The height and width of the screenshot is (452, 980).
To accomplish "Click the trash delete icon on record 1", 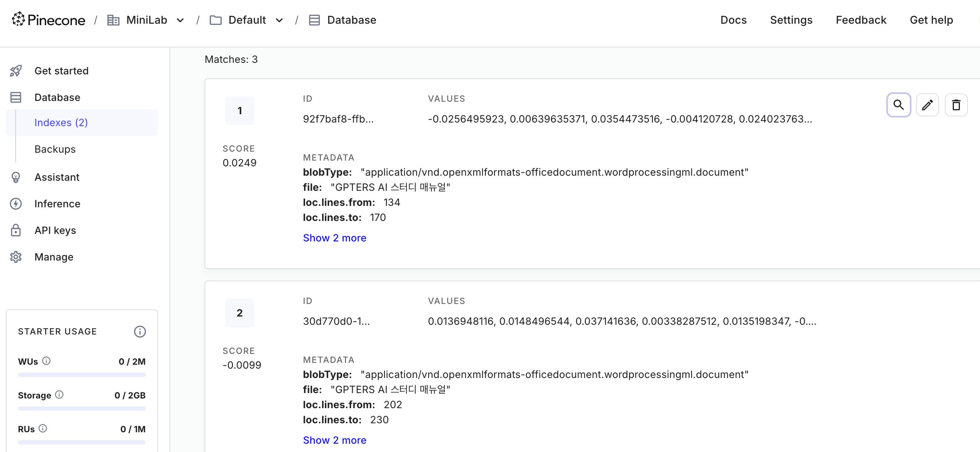I will [956, 105].
